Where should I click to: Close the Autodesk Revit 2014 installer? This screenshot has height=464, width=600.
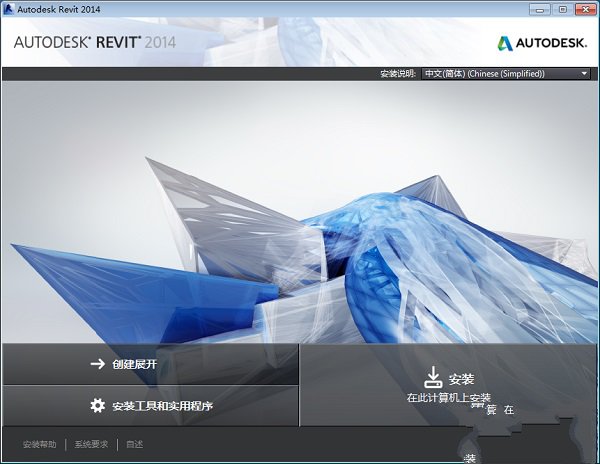pyautogui.click(x=586, y=9)
